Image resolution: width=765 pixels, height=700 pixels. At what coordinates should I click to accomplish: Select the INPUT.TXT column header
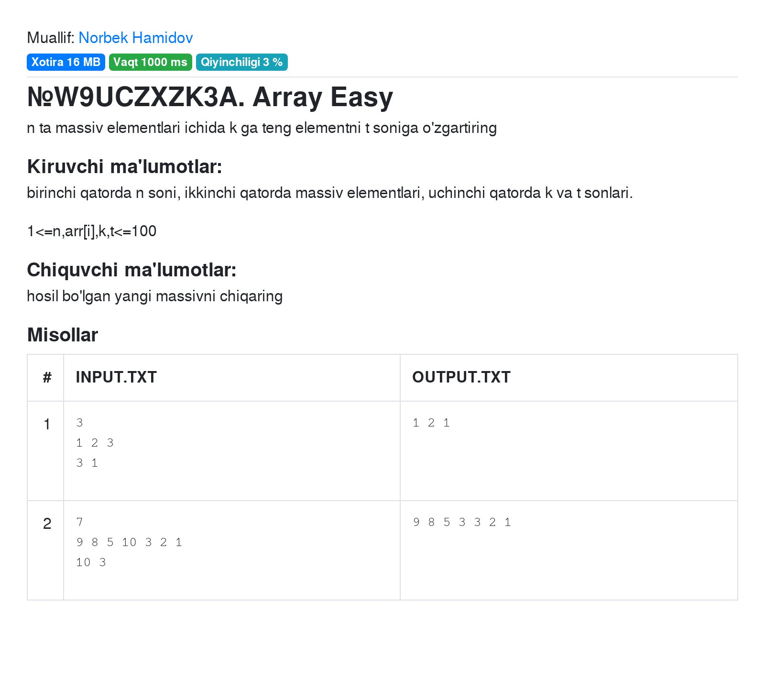[x=116, y=377]
